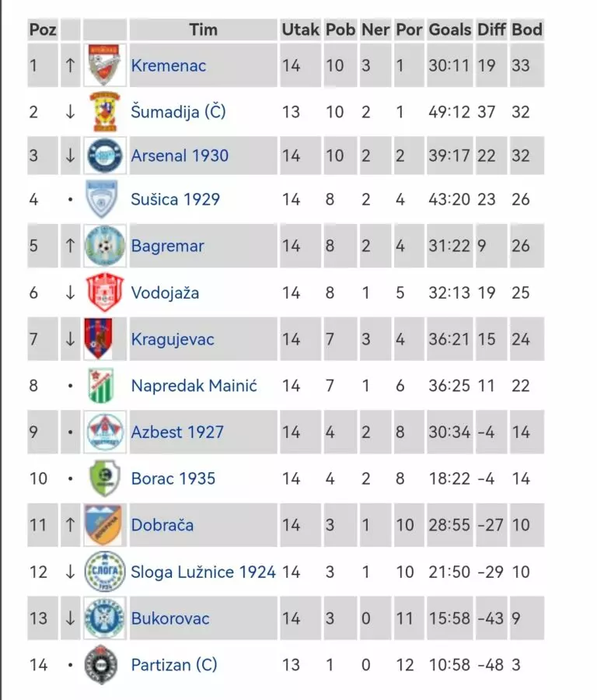Image resolution: width=597 pixels, height=700 pixels.
Task: Click the Goals column header
Action: pyautogui.click(x=449, y=30)
